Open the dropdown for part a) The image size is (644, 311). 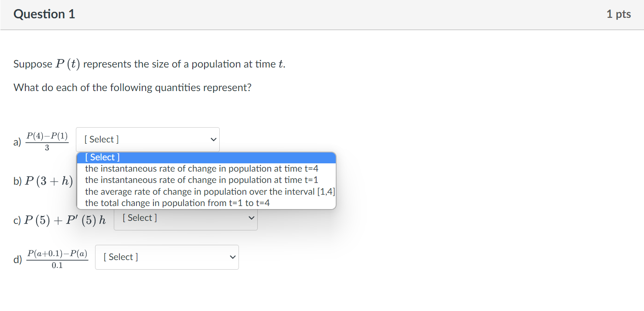(147, 139)
